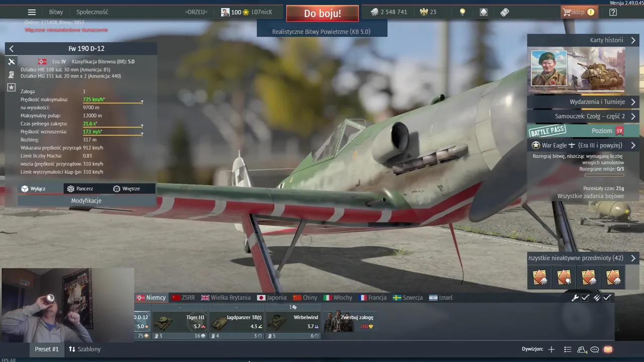Switch to the Włochy nation tab
Viewport: 644px width, 362px height.
click(338, 298)
